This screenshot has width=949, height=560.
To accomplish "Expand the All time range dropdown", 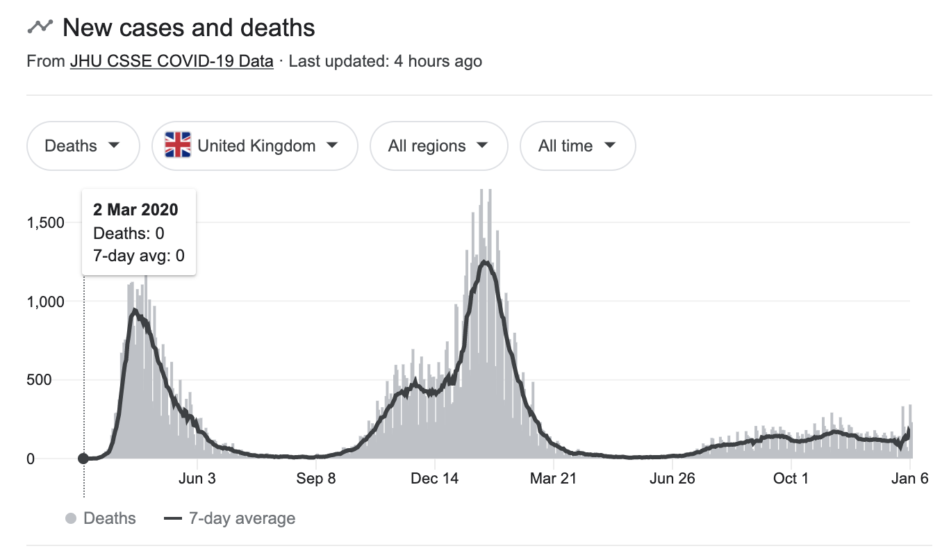I will point(577,146).
